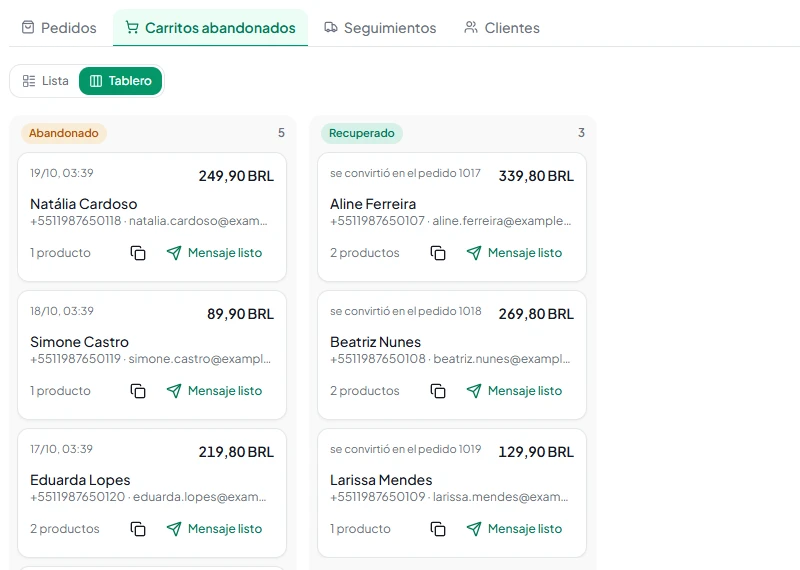
Task: Click the Abandonado column label
Action: point(64,133)
